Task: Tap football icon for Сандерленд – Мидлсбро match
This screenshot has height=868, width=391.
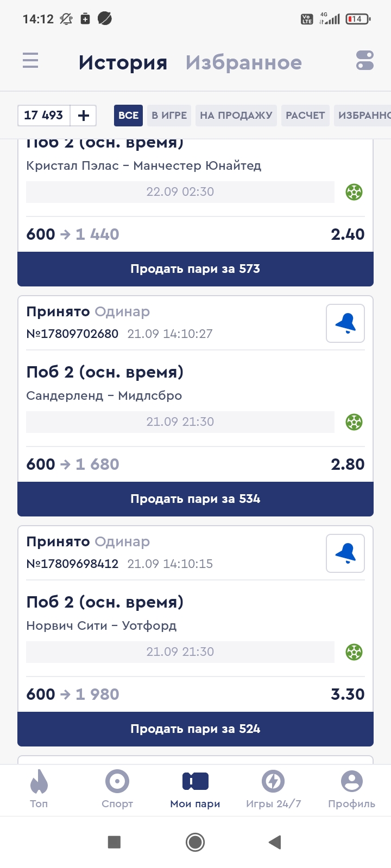Action: point(354,422)
